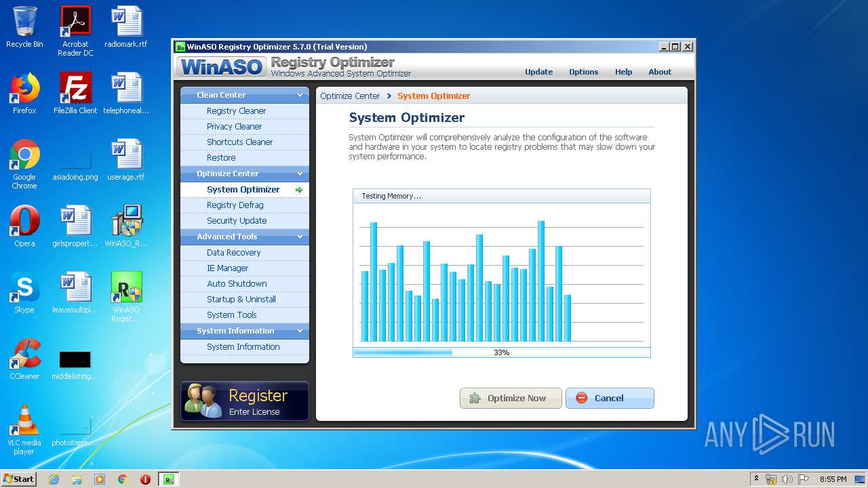This screenshot has width=868, height=488.
Task: Show hidden system tray icons
Action: (756, 479)
